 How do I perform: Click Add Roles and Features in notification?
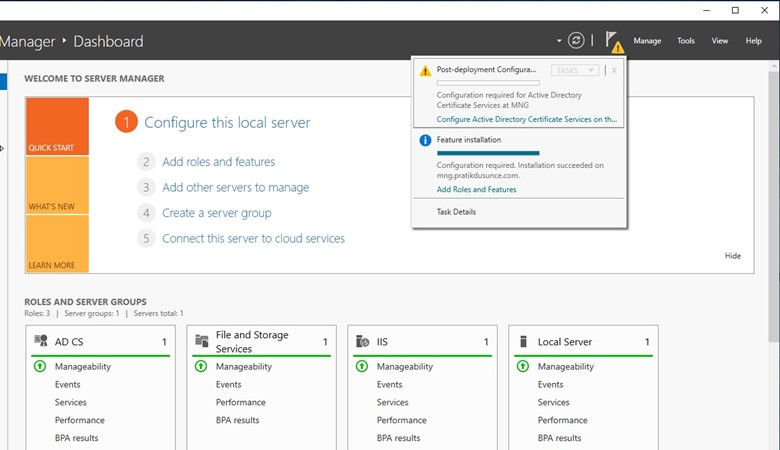coord(476,189)
